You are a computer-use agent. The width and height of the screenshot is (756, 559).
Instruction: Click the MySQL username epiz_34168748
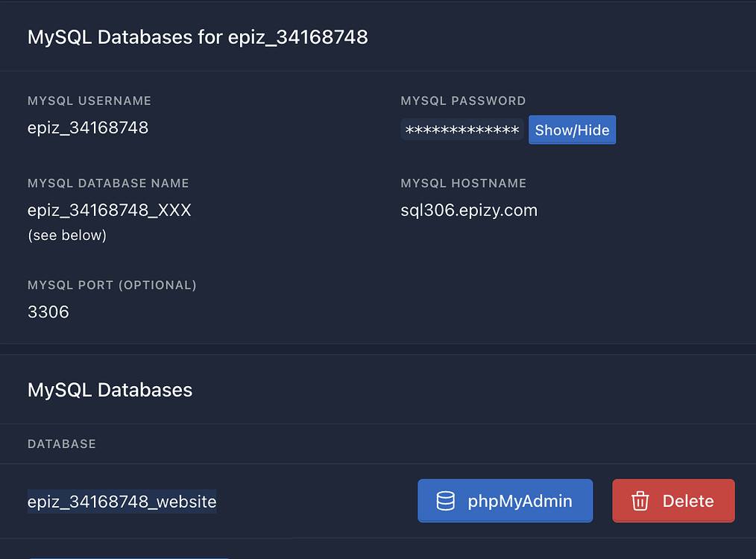click(x=88, y=127)
